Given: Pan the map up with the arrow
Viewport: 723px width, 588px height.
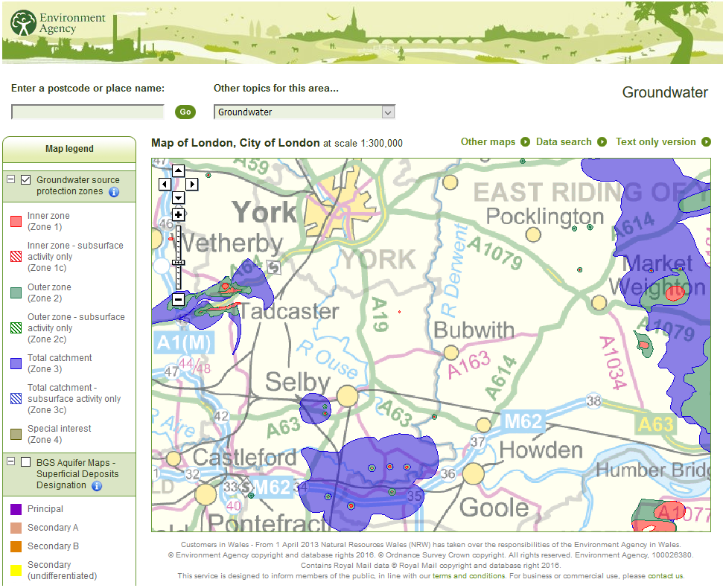Looking at the screenshot, I should (178, 170).
